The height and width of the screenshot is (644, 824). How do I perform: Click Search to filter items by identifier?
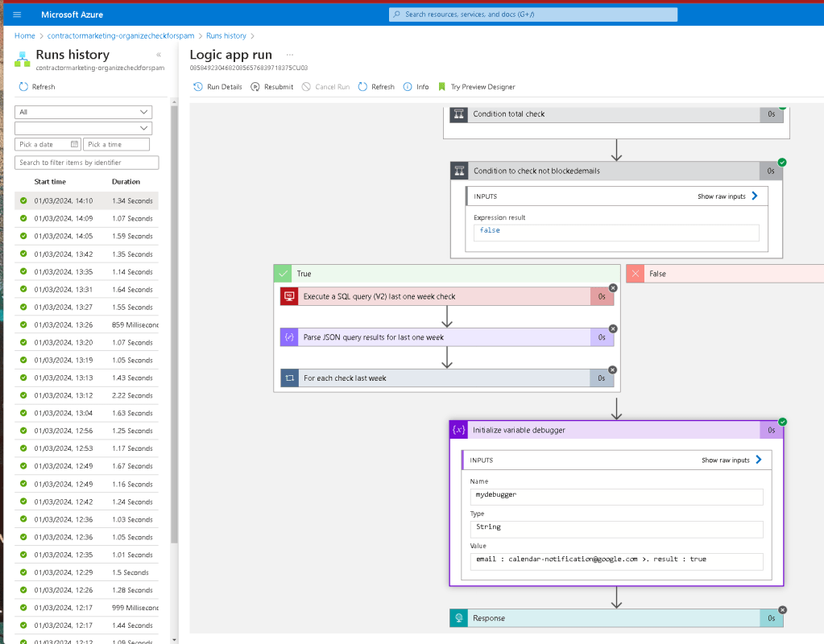coord(87,163)
